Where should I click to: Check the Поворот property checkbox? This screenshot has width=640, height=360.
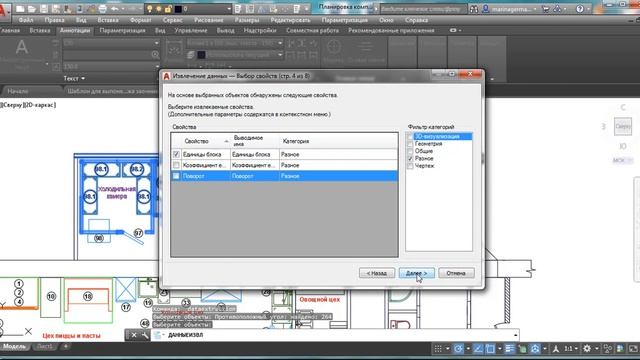(x=176, y=176)
